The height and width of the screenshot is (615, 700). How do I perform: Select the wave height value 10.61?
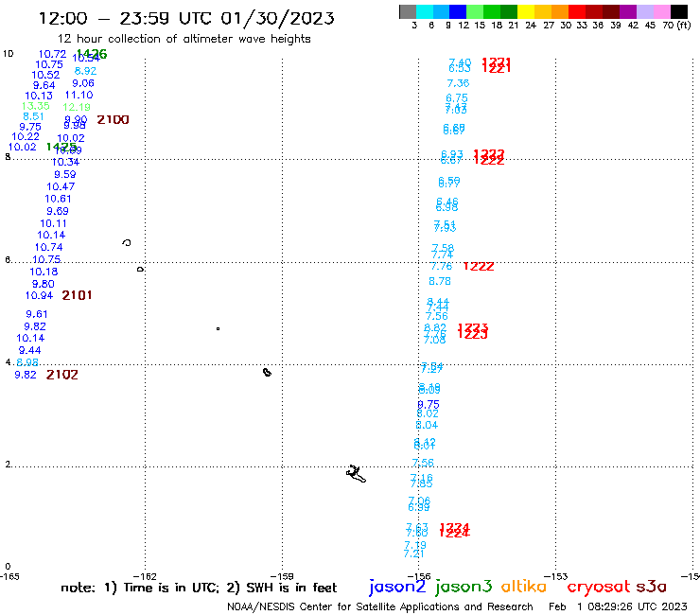pyautogui.click(x=58, y=199)
